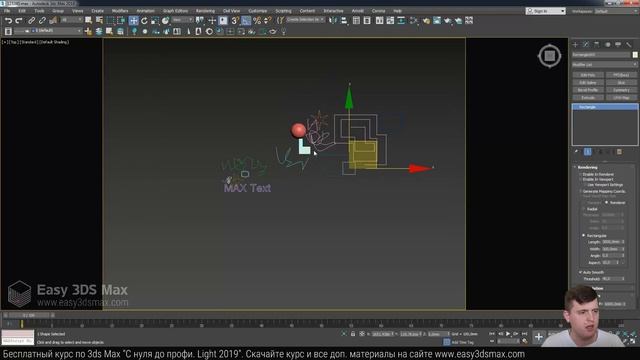
Task: Click the Extrude modifier button
Action: (588, 98)
